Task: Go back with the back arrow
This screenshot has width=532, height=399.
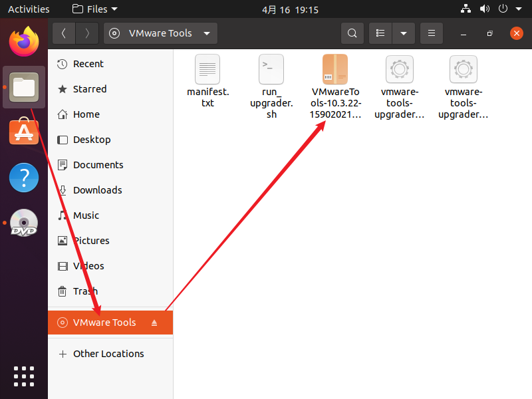Action: coord(64,33)
